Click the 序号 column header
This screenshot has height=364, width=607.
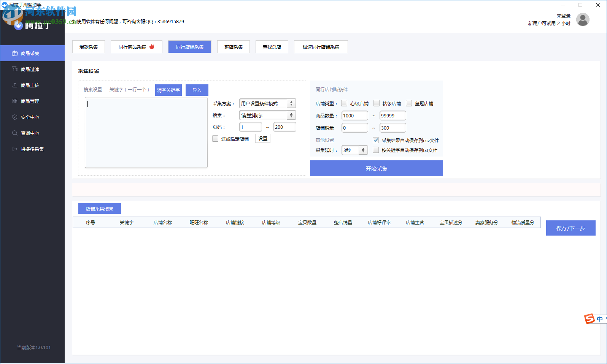tap(91, 222)
